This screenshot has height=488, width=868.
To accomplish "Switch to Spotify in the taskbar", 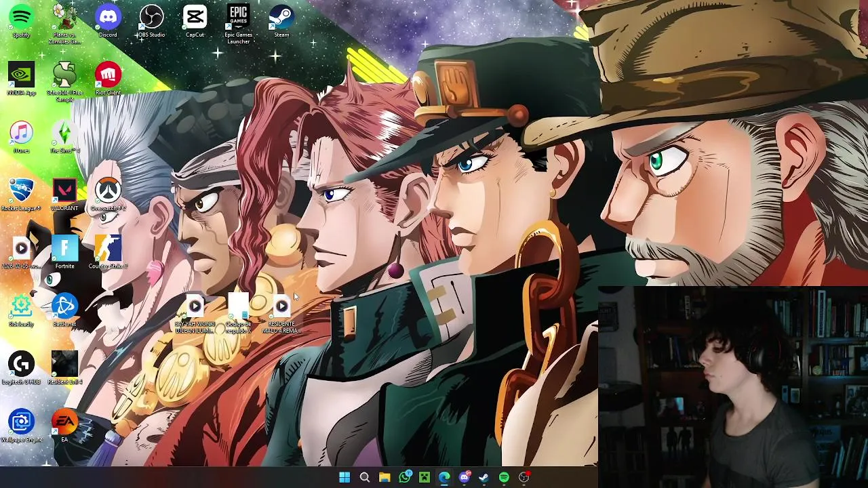I will [x=504, y=477].
